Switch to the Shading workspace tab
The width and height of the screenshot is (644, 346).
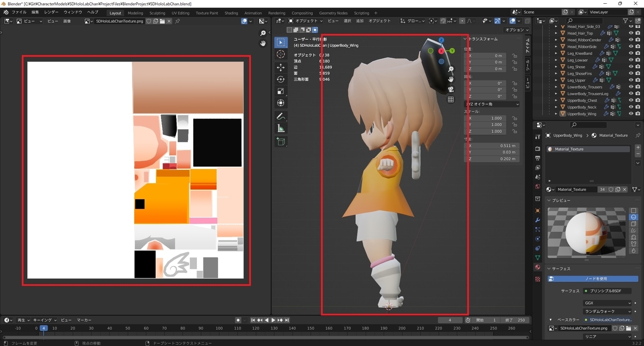coord(231,13)
